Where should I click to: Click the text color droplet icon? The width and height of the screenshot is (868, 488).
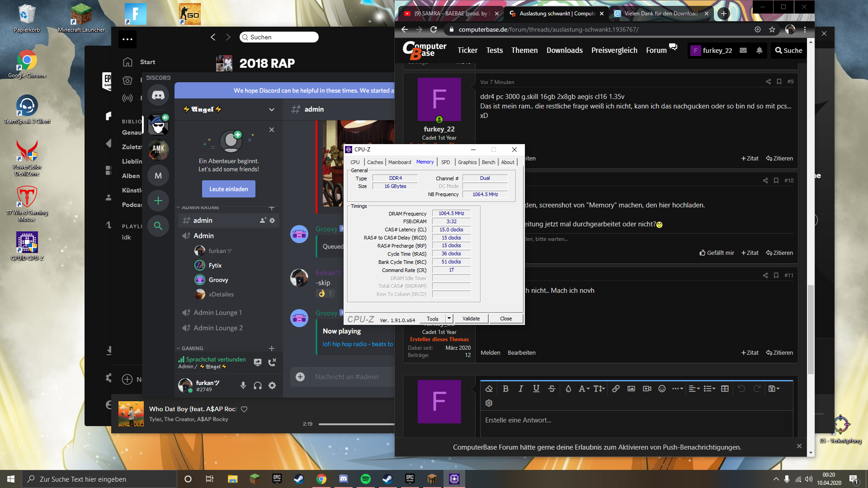(x=568, y=389)
